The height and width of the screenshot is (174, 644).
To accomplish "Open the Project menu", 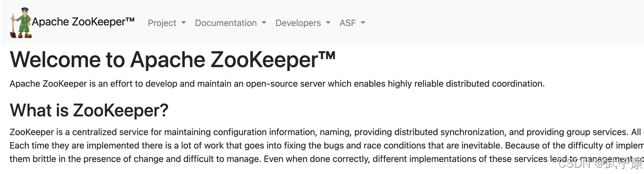I will 162,23.
